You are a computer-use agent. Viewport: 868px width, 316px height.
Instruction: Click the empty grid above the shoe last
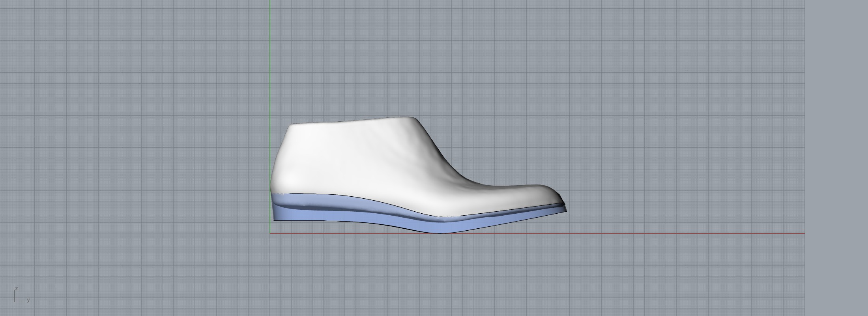coord(395,59)
